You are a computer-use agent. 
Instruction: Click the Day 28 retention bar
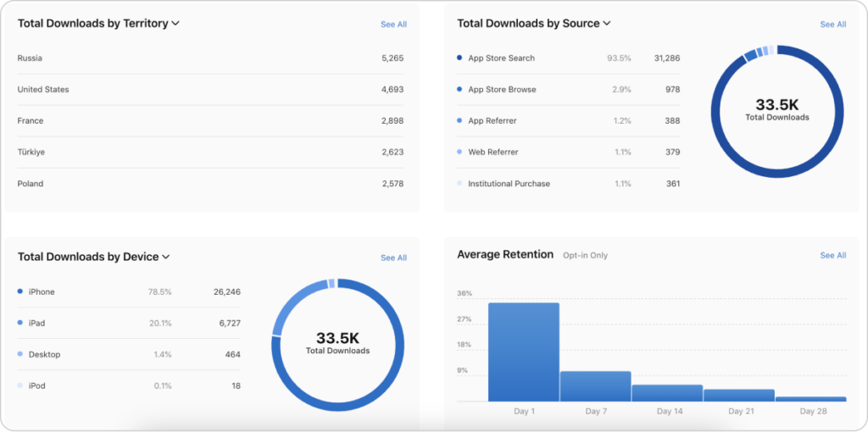click(811, 399)
